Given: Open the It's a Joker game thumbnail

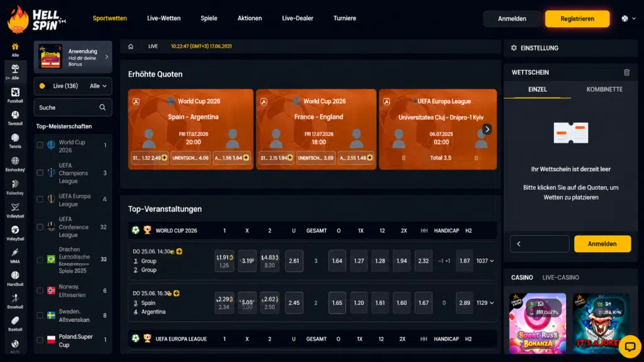Looking at the screenshot, I should click(601, 323).
